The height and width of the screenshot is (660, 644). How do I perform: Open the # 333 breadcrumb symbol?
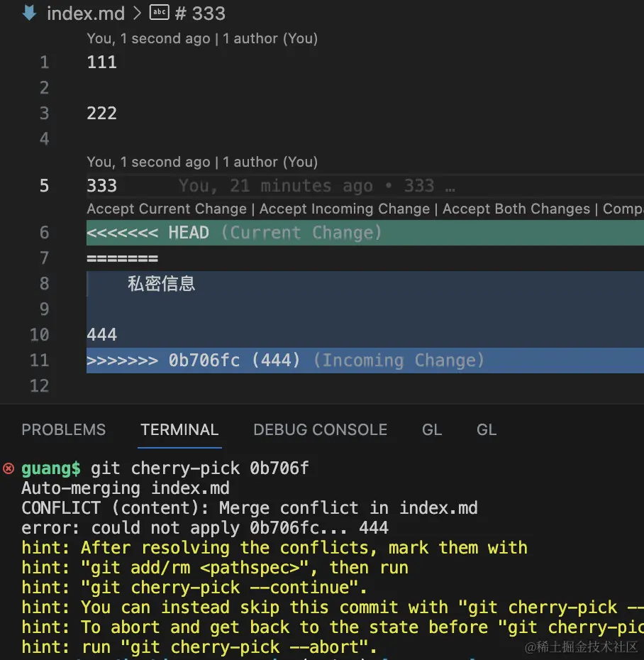click(x=200, y=13)
